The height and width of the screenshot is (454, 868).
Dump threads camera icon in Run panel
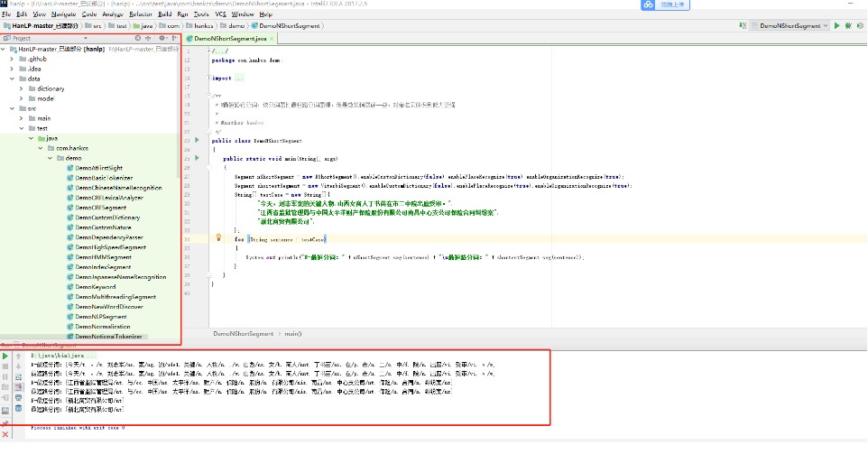tap(5, 387)
